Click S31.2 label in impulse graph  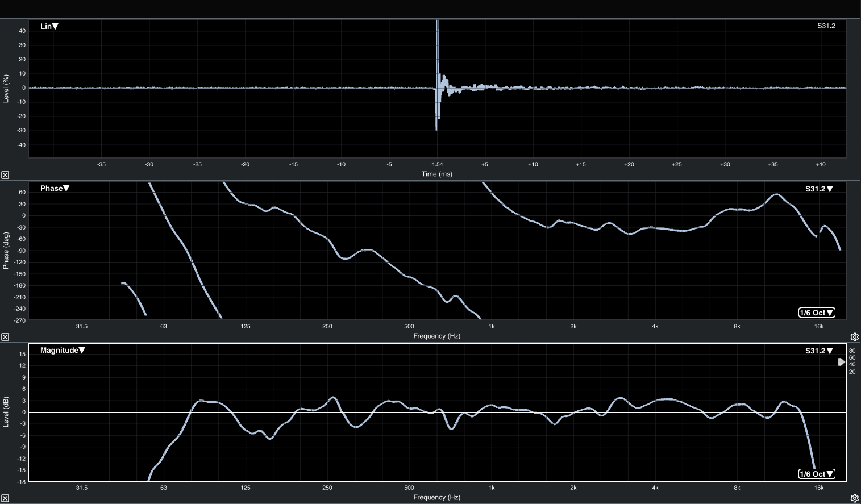826,26
